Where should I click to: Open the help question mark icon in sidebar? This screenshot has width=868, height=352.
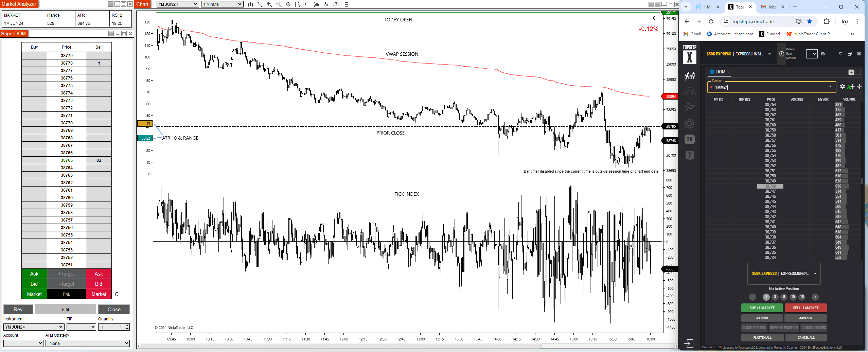pyautogui.click(x=690, y=156)
